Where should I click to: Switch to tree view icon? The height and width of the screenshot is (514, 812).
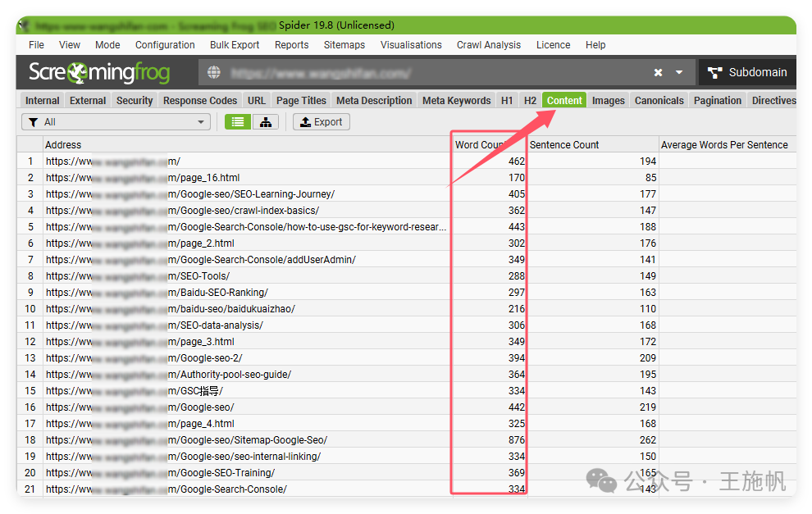coord(266,122)
